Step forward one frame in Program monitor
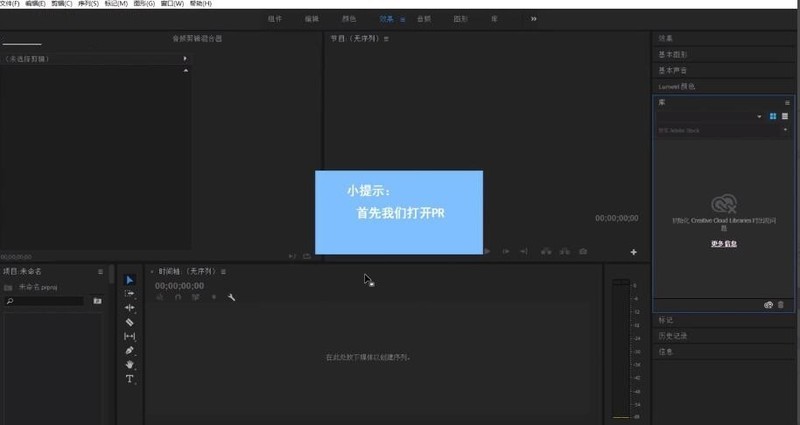 [506, 252]
